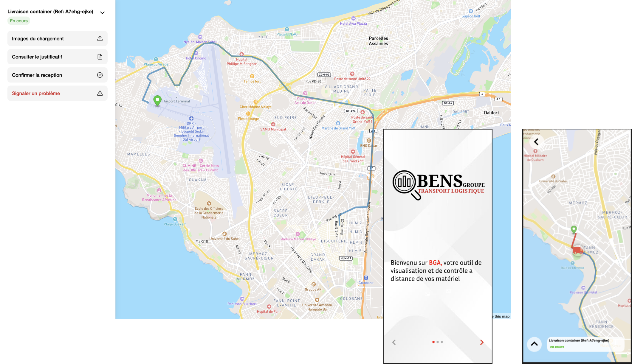Click the Plage BCEAO marker icon
This screenshot has height=364, width=632.
point(287,29)
